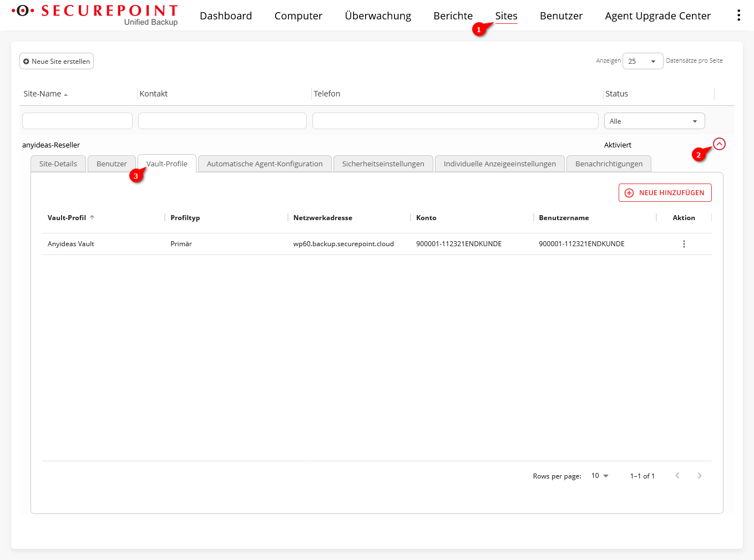Open the Status filter dropdown showing Alle
Viewport: 754px width, 560px height.
654,121
